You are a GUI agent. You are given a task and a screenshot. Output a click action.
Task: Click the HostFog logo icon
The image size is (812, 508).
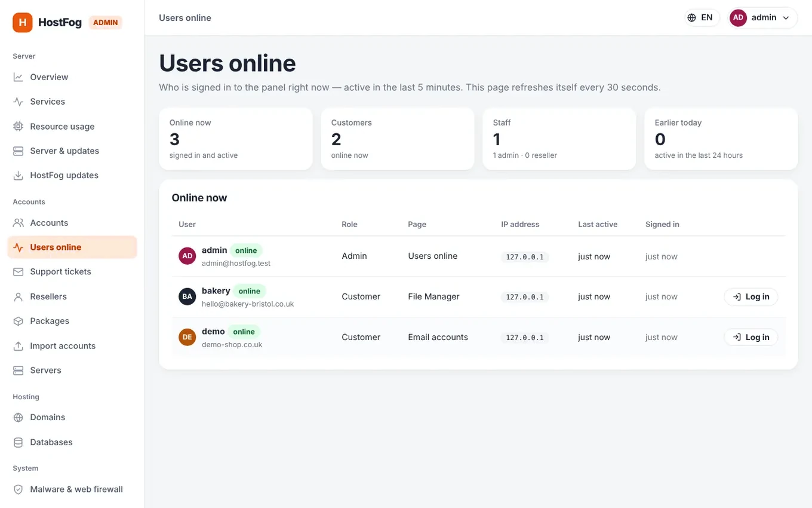[23, 23]
